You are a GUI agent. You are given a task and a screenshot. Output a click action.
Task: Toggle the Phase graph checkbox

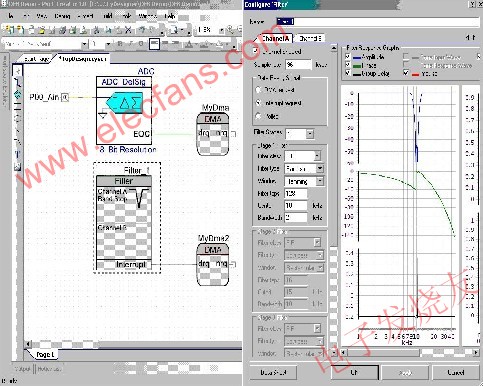coord(348,65)
